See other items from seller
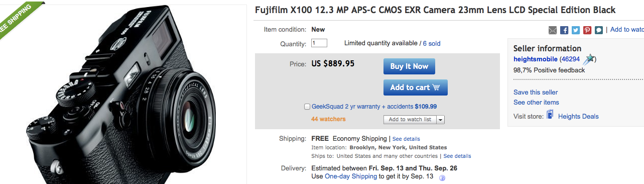 pyautogui.click(x=536, y=103)
